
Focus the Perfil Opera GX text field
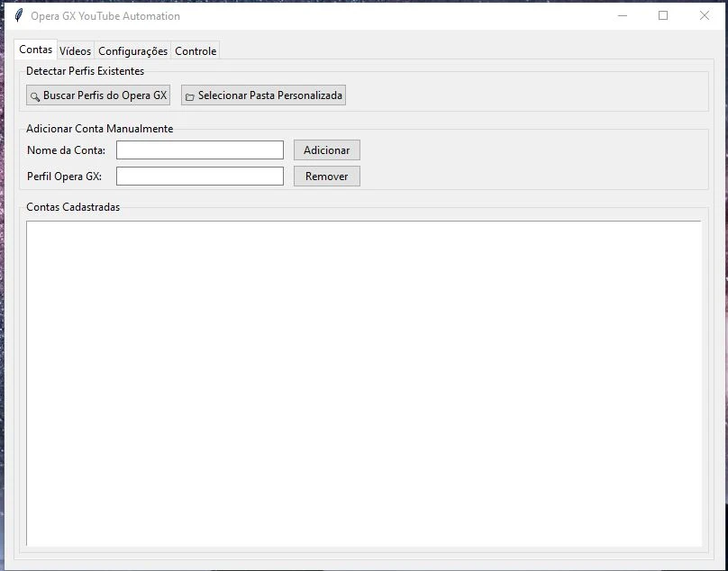point(200,177)
